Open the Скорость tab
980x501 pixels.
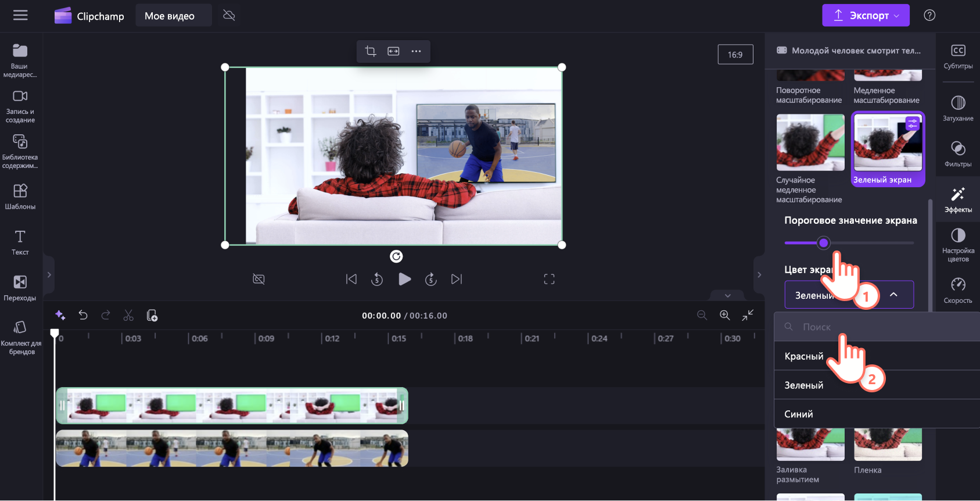(x=958, y=291)
